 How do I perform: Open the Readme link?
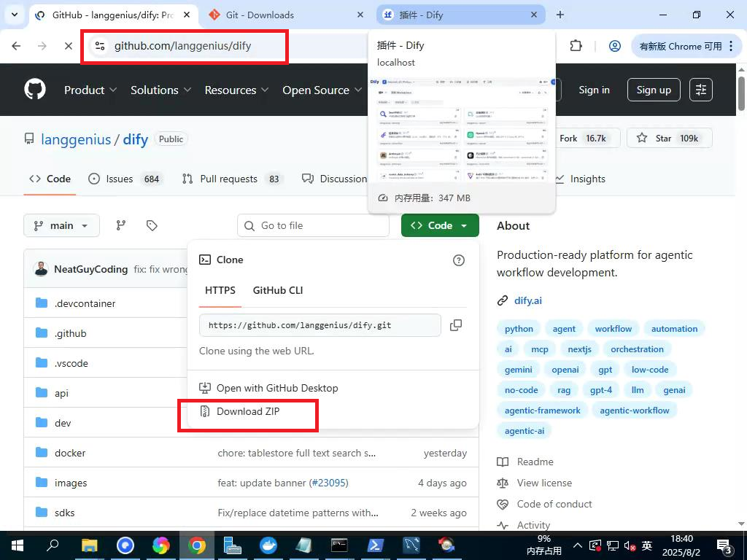535,462
